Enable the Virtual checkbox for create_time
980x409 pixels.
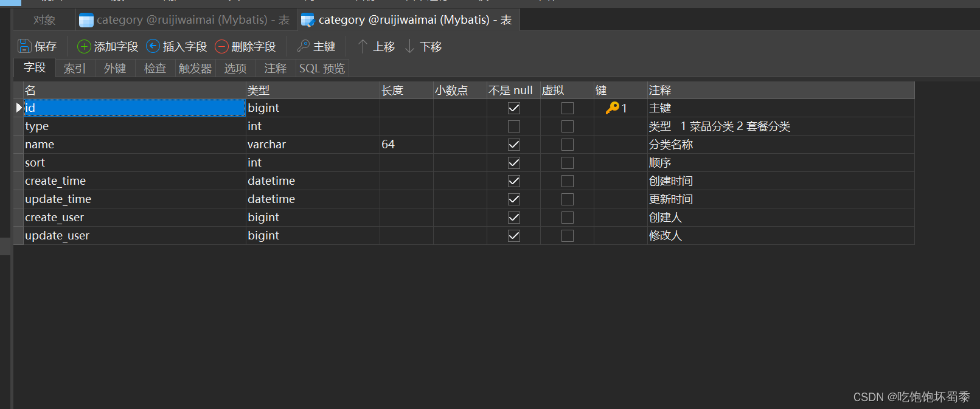coord(568,181)
